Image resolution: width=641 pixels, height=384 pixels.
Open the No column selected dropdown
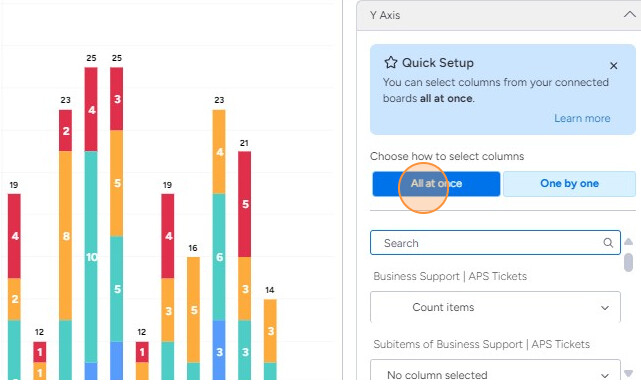[495, 370]
